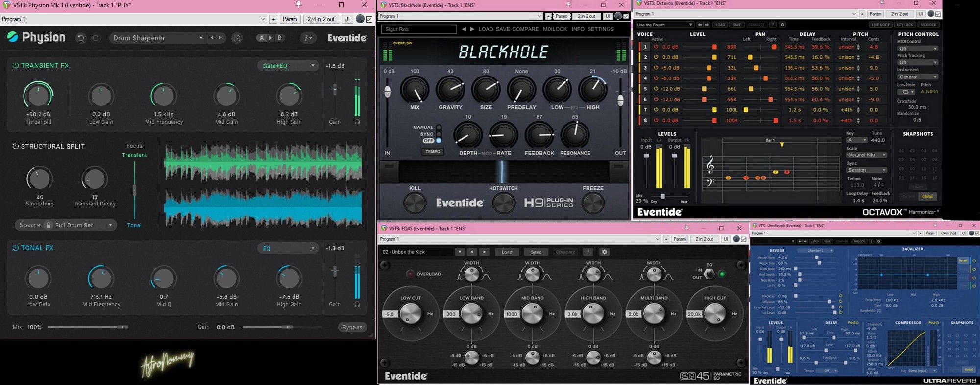Toggle Octavox voice 1 active power
This screenshot has height=385, width=980.
(x=656, y=47)
